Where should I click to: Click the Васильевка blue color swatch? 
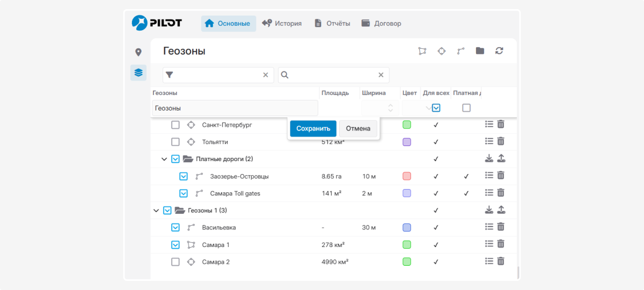click(407, 228)
